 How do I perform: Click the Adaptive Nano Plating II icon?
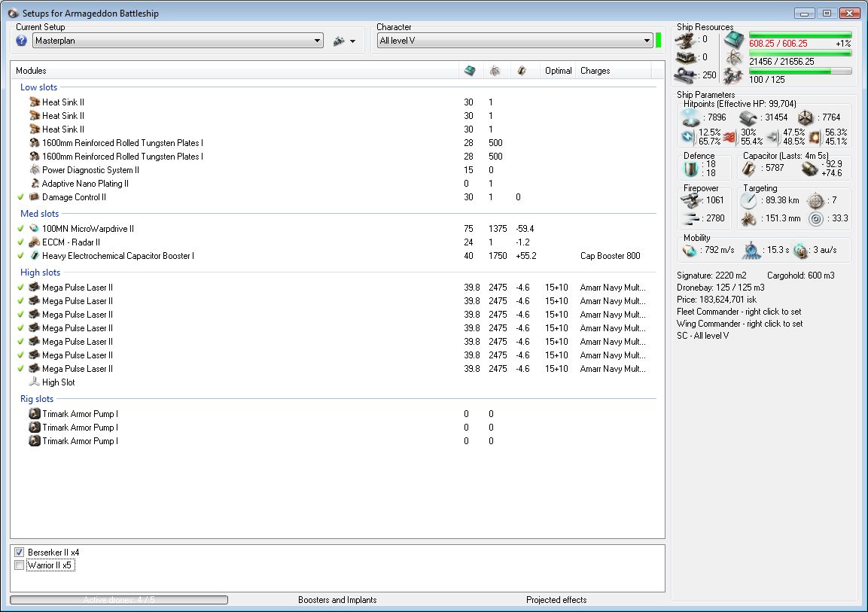(35, 183)
